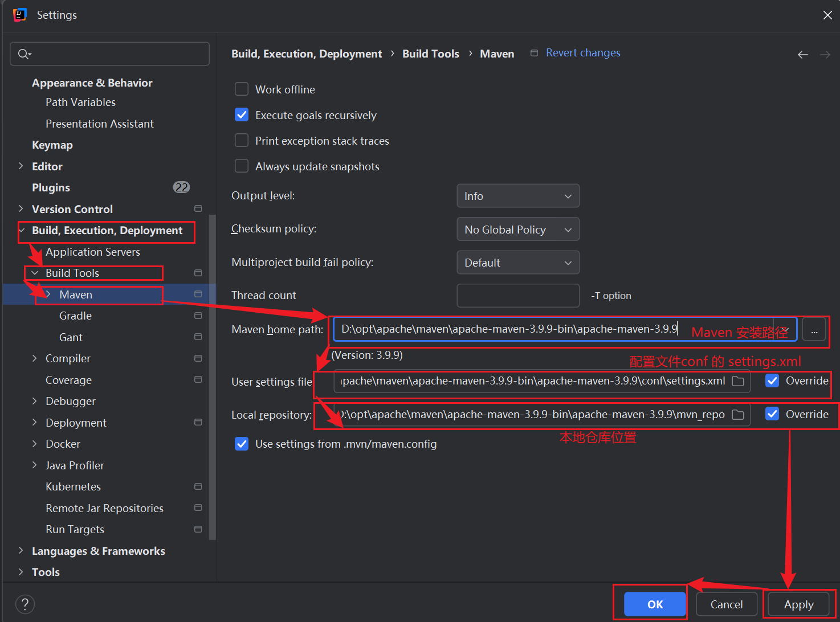Click the settings search field

[x=109, y=54]
